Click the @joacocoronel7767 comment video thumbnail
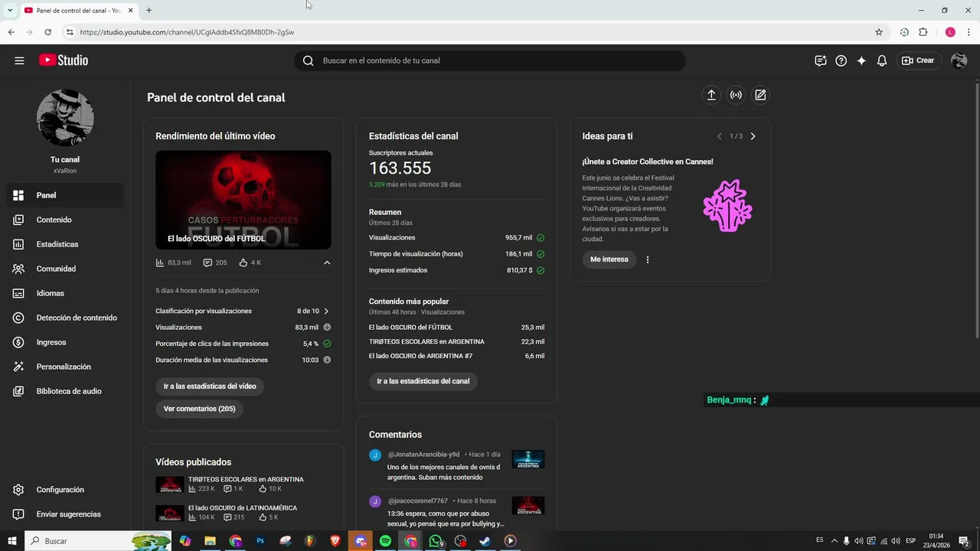Image resolution: width=980 pixels, height=551 pixels. (x=528, y=506)
